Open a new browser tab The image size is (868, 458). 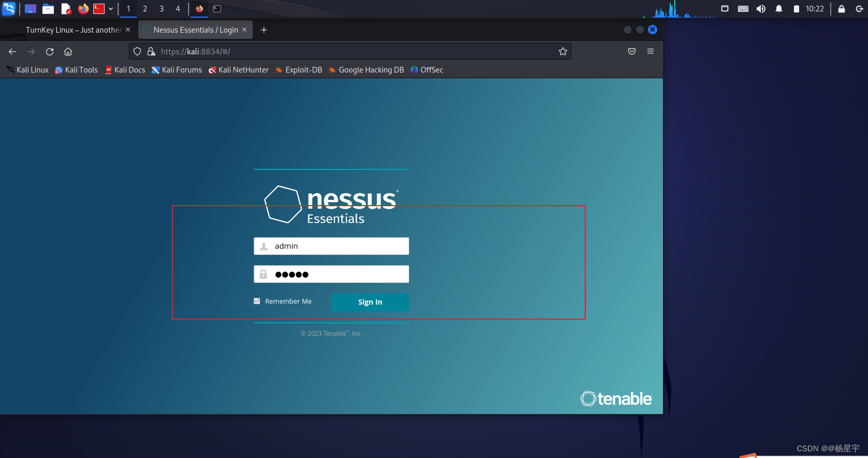tap(264, 30)
